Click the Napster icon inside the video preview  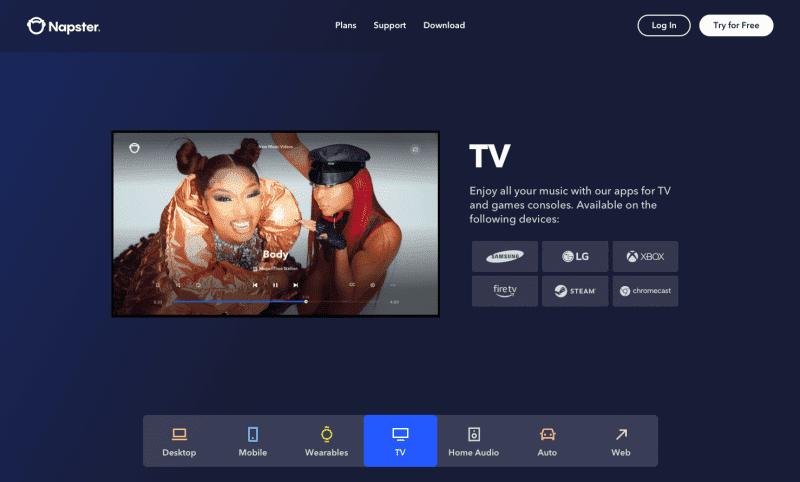[134, 148]
